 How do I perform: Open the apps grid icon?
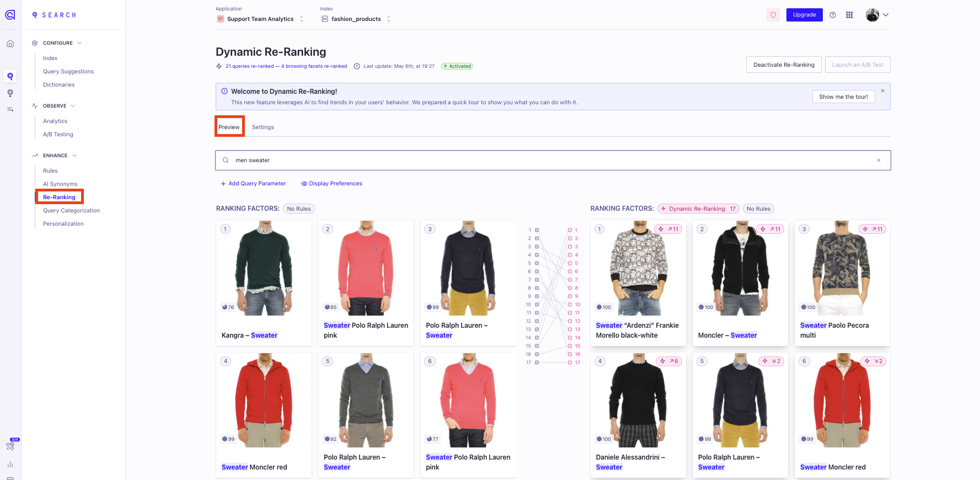[x=849, y=15]
